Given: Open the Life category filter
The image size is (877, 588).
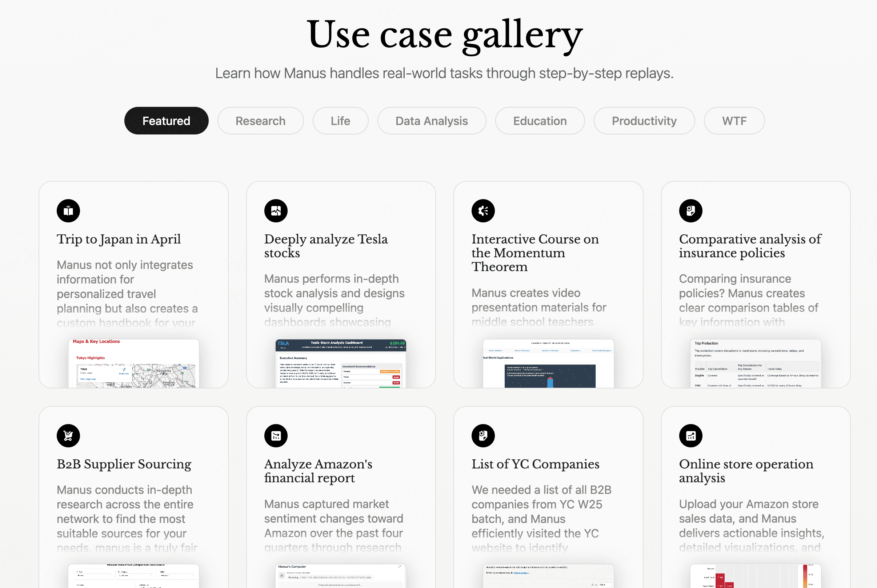Looking at the screenshot, I should coord(340,121).
